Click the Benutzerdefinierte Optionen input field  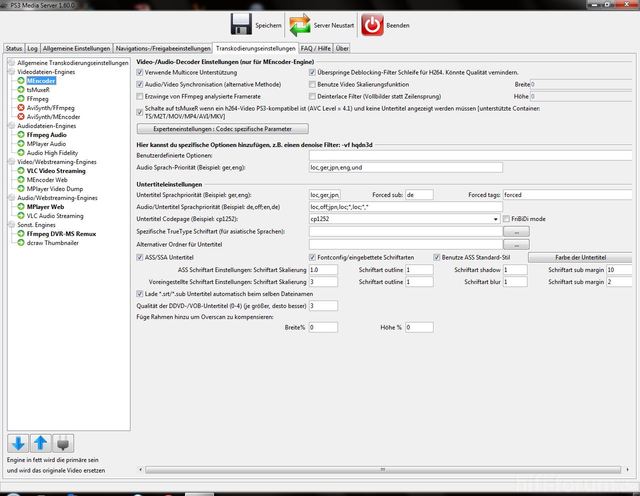[470, 155]
